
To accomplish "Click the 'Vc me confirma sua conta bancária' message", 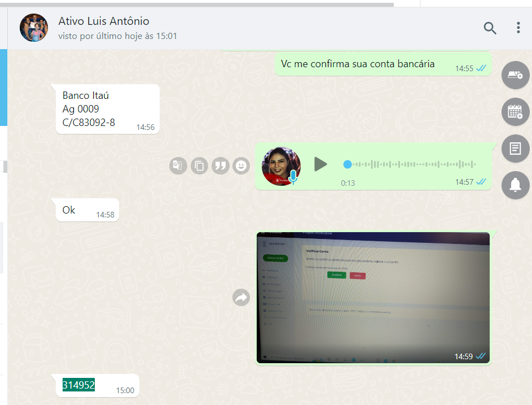I will point(358,64).
